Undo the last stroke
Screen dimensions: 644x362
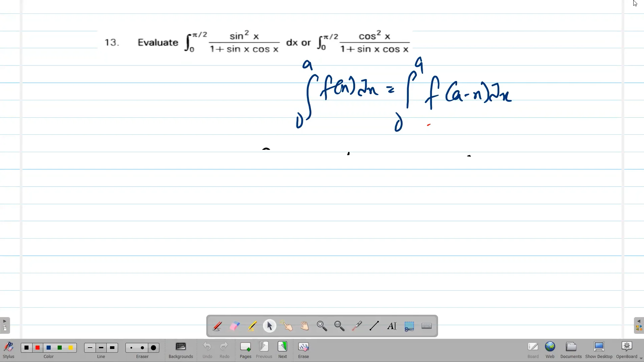(207, 350)
